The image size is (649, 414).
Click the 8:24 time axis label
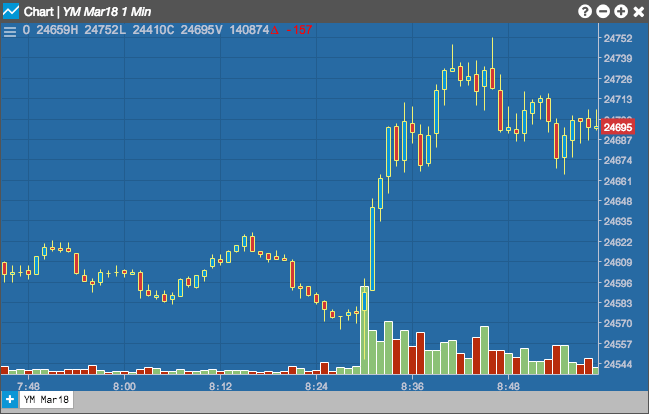click(316, 386)
